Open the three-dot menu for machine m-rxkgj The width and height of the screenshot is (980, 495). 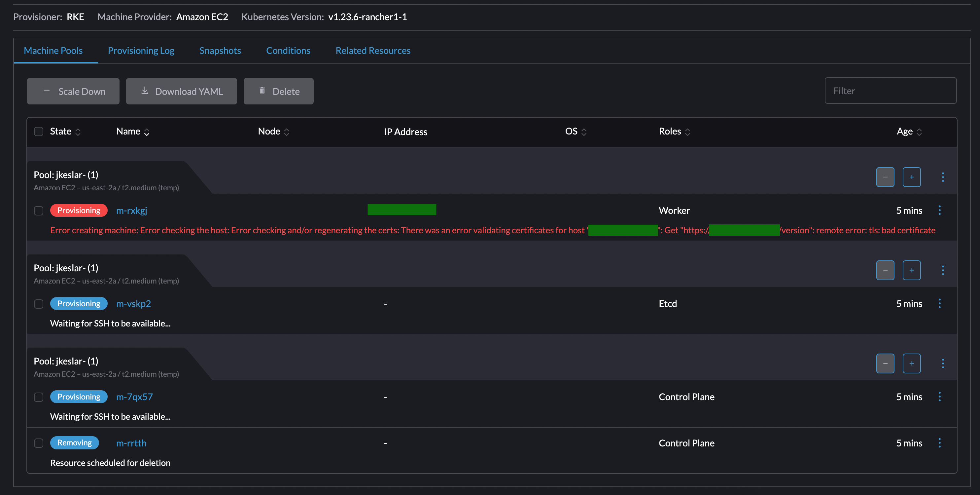point(940,210)
